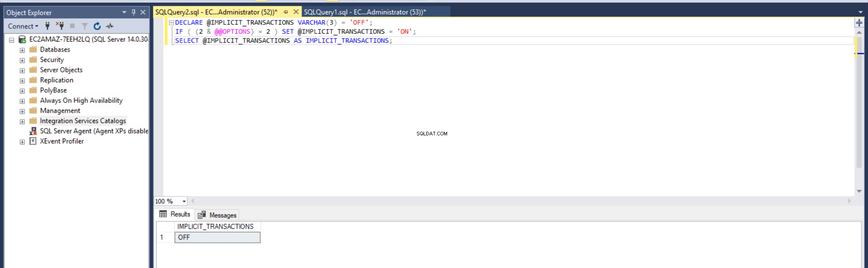This screenshot has height=268, width=868.
Task: Click the XEvent Profiler icon
Action: pyautogui.click(x=33, y=141)
